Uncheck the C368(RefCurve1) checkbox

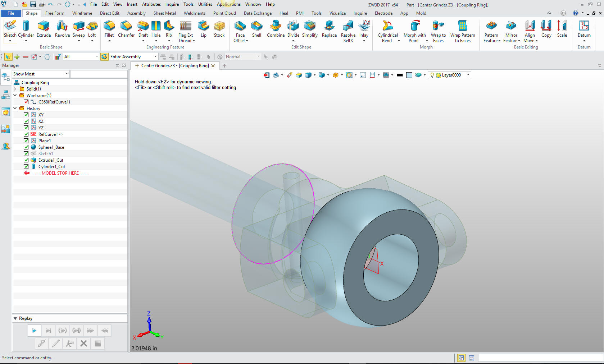tap(26, 102)
